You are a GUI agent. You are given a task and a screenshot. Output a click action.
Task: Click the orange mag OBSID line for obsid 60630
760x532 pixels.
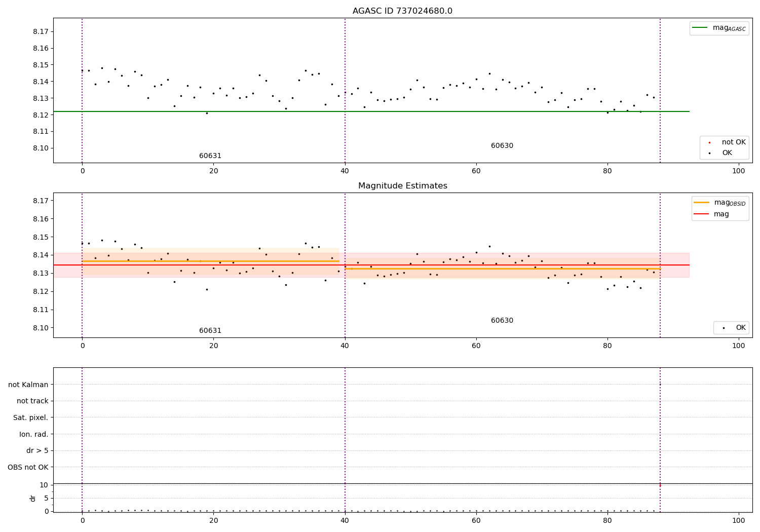pyautogui.click(x=502, y=269)
